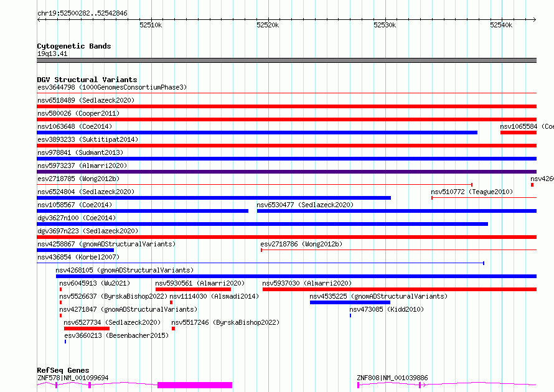The image size is (554, 392).
Task: Click the nsv510772 Teague2010 variant label
Action: (x=472, y=192)
